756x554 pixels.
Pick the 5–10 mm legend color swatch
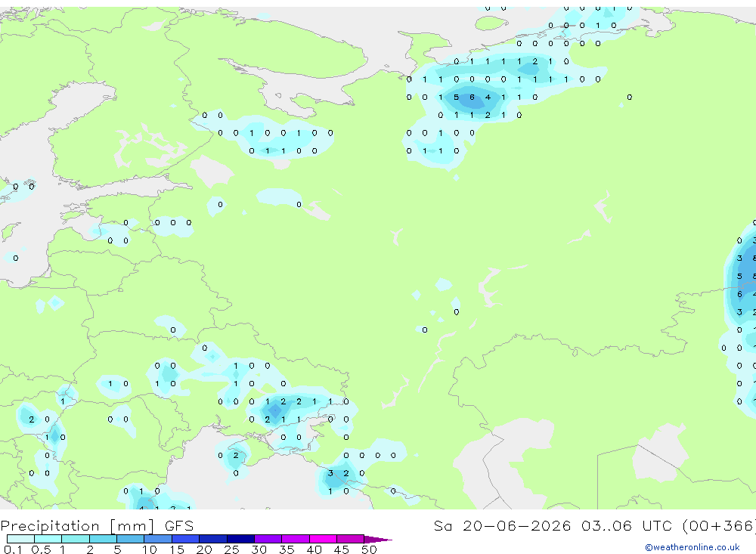click(x=130, y=539)
